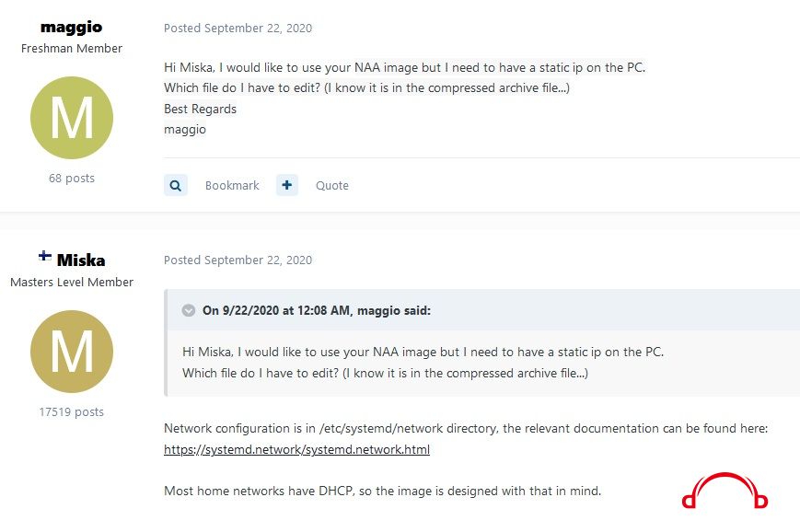The height and width of the screenshot is (532, 800).
Task: Bookmark maggio's post
Action: tap(232, 186)
